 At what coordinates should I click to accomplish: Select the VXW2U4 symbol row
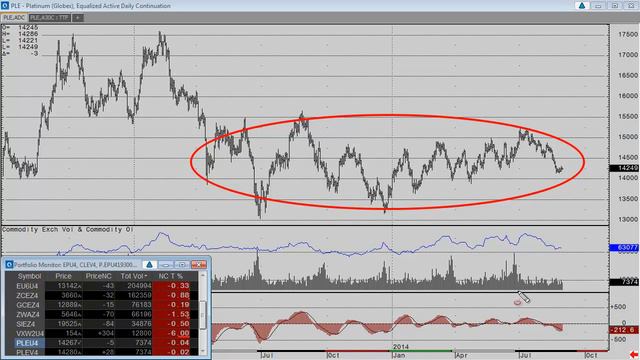[x=30, y=333]
